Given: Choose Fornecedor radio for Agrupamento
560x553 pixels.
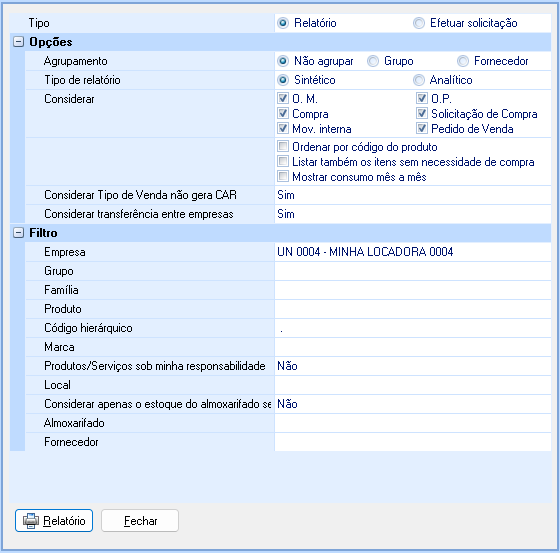Looking at the screenshot, I should [463, 61].
